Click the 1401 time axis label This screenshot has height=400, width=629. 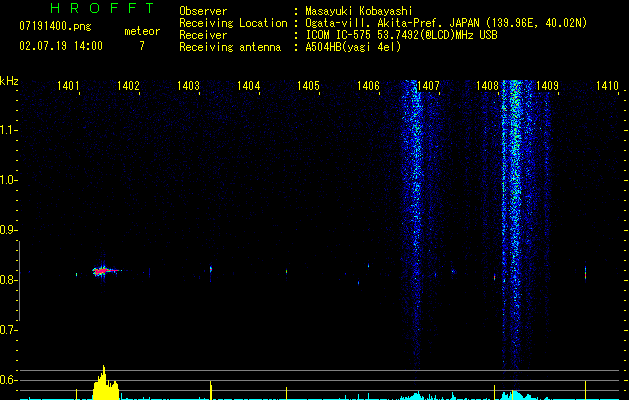point(68,86)
